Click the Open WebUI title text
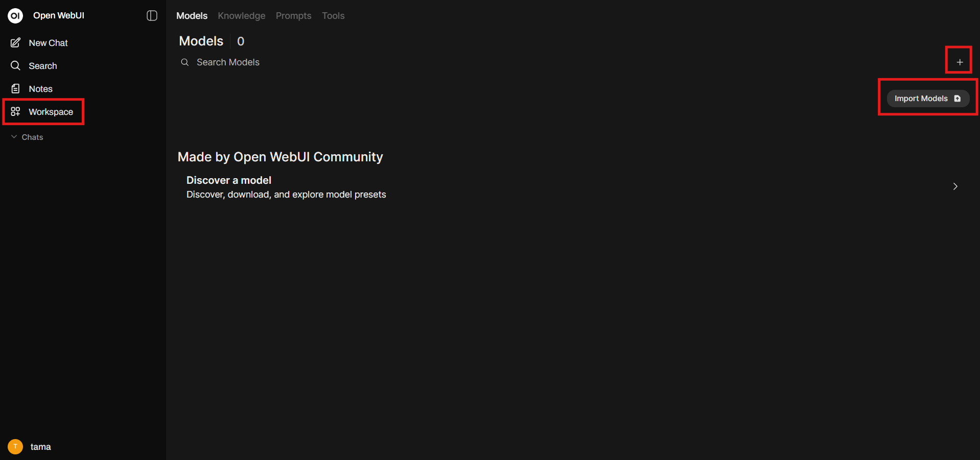 coord(59,16)
